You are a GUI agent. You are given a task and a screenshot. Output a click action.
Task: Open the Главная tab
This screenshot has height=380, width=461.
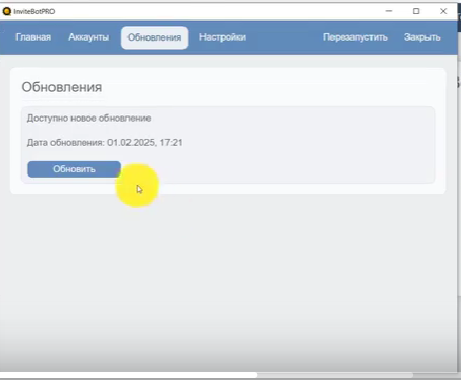[x=33, y=37]
